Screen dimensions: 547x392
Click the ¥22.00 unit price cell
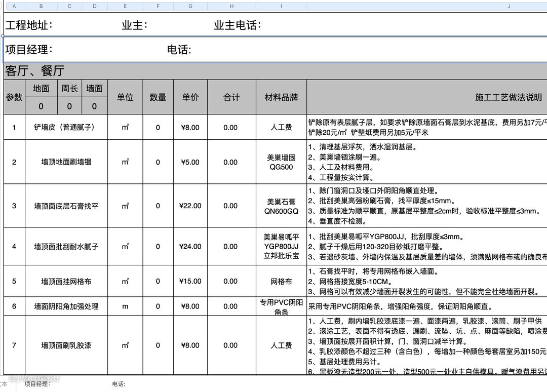(x=190, y=206)
